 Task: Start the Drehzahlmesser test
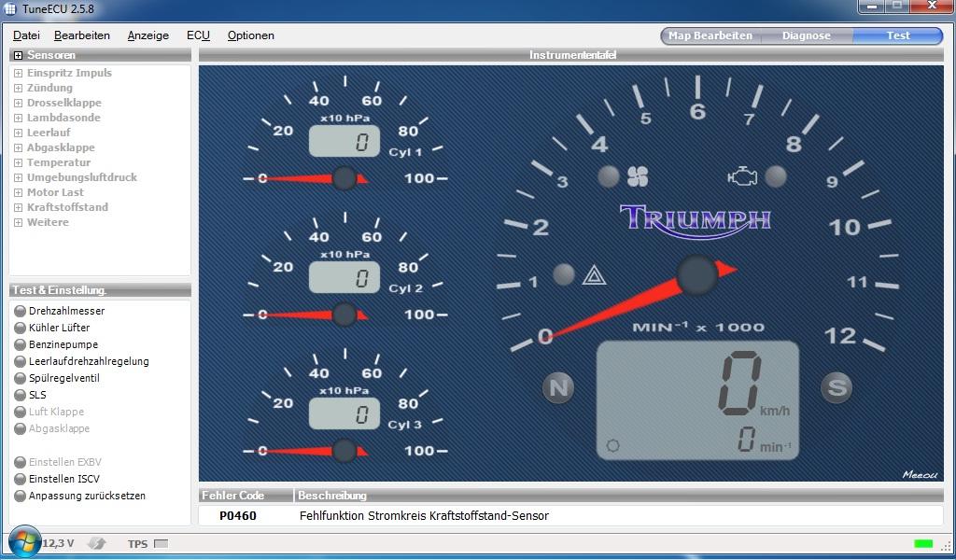[x=60, y=311]
